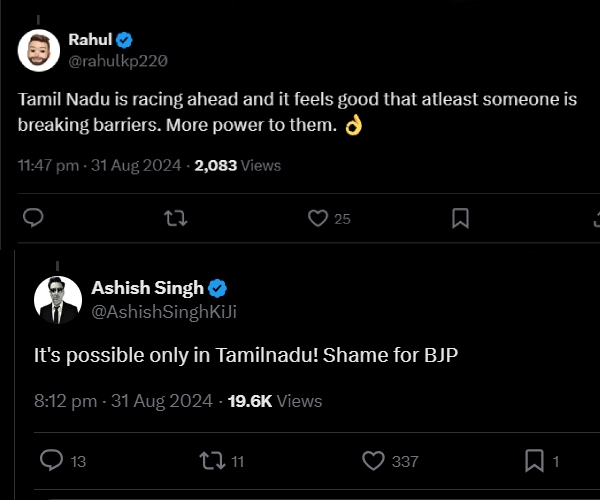Screen dimensions: 600x500
Task: Open Rahul's profile picture
Action: pos(38,50)
